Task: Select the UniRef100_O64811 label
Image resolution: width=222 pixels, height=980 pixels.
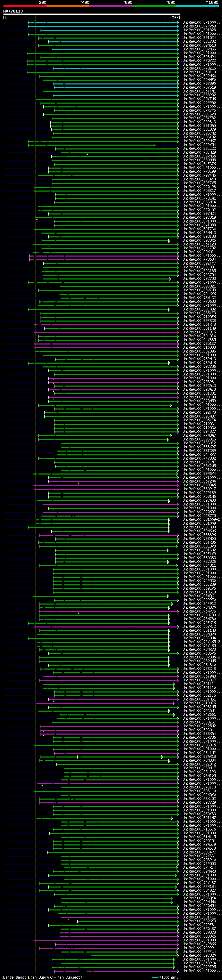Action: tap(199, 565)
